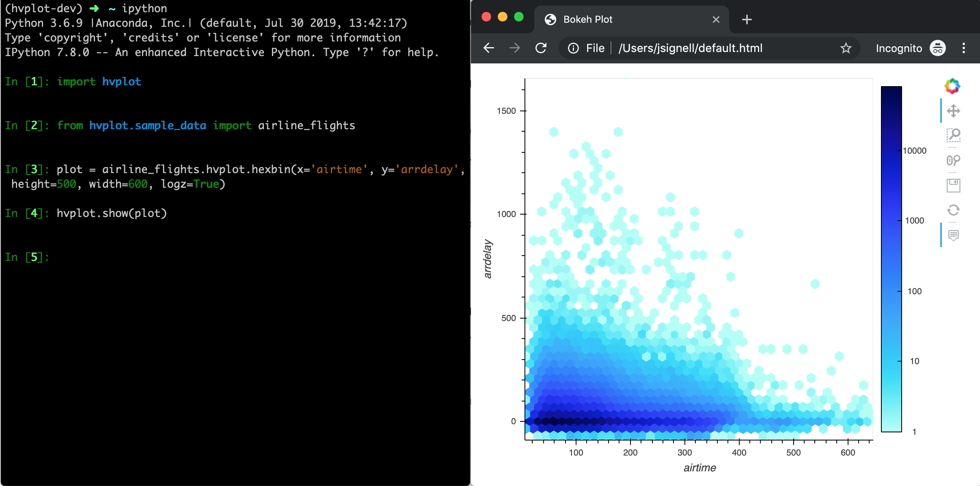Screen dimensions: 980x486
Task: Click the forward navigation arrow
Action: tap(515, 48)
